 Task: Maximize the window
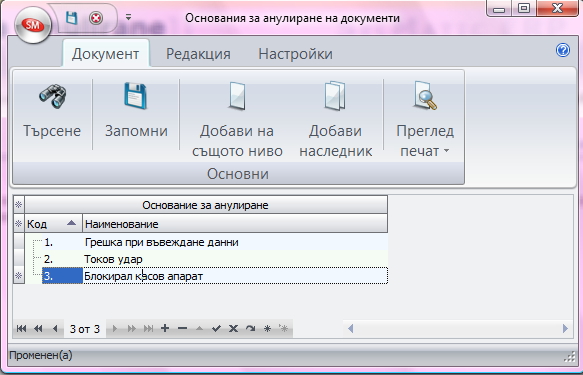tap(524, 8)
